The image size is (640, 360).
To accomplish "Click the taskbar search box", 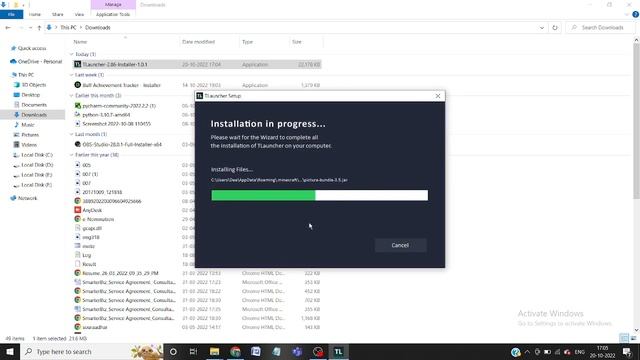I will 92,351.
